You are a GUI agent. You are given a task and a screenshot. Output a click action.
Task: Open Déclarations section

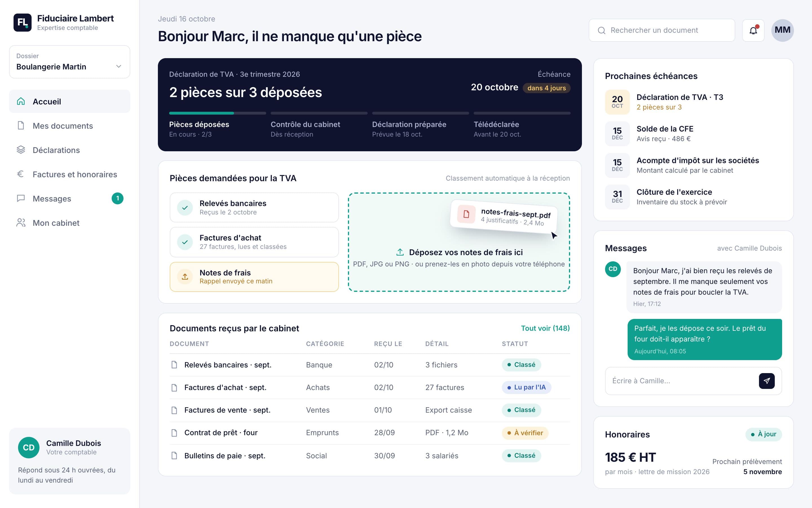tap(69, 150)
